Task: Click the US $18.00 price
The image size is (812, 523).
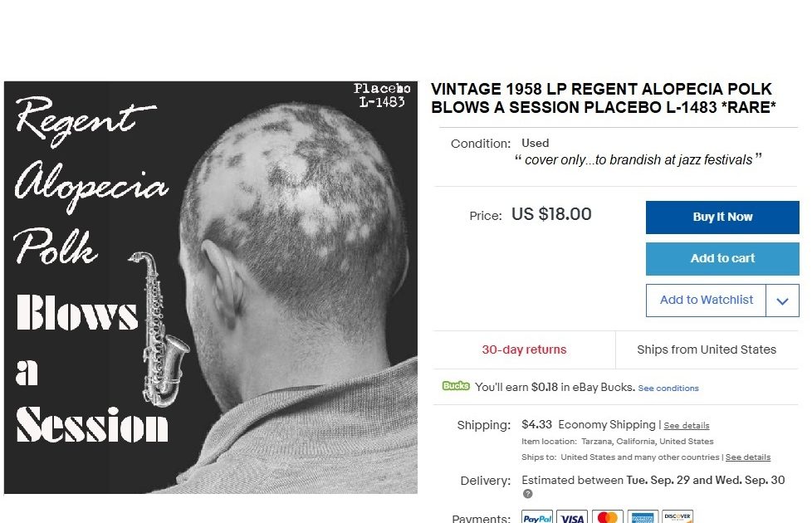Action: [551, 214]
